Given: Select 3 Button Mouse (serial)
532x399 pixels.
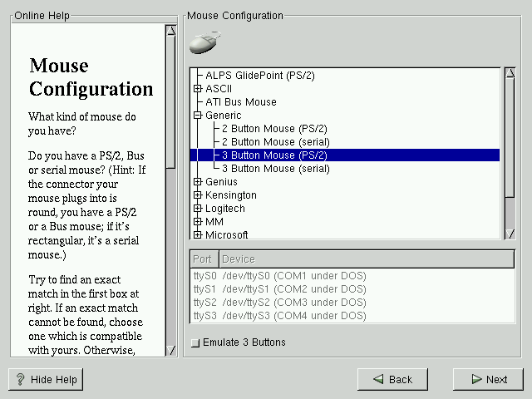Looking at the screenshot, I should (274, 169).
